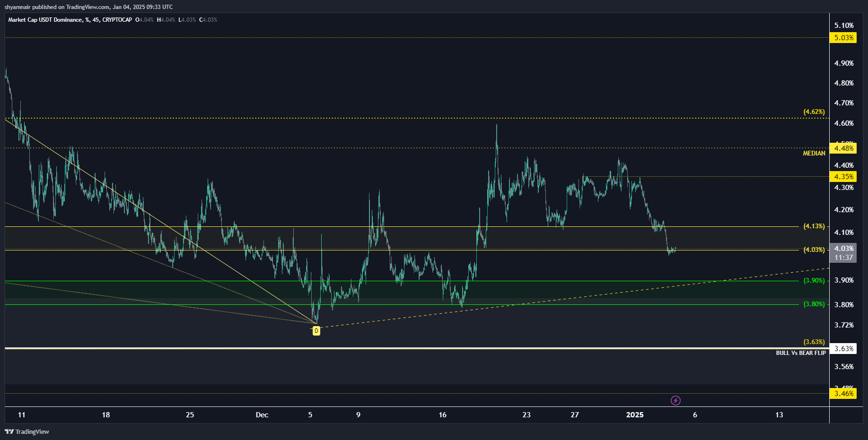The width and height of the screenshot is (868, 440).
Task: Click the close value C4.03%
Action: point(208,20)
